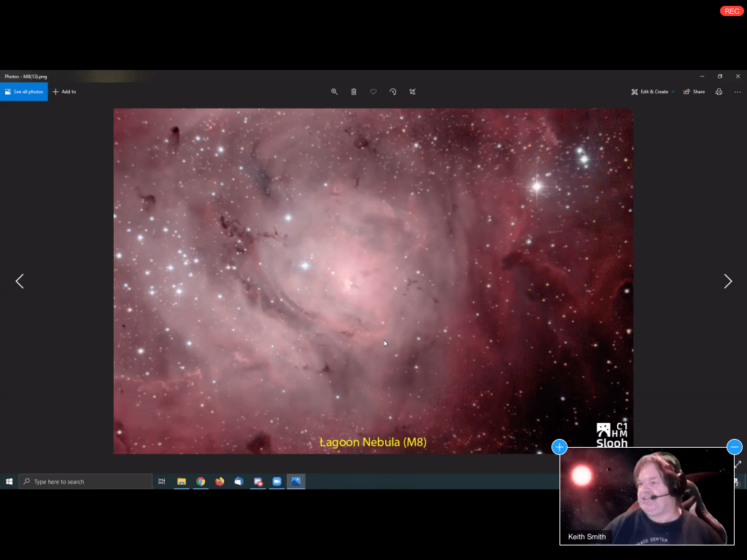
Task: Expand the webcam view with arrow icon
Action: click(x=738, y=464)
